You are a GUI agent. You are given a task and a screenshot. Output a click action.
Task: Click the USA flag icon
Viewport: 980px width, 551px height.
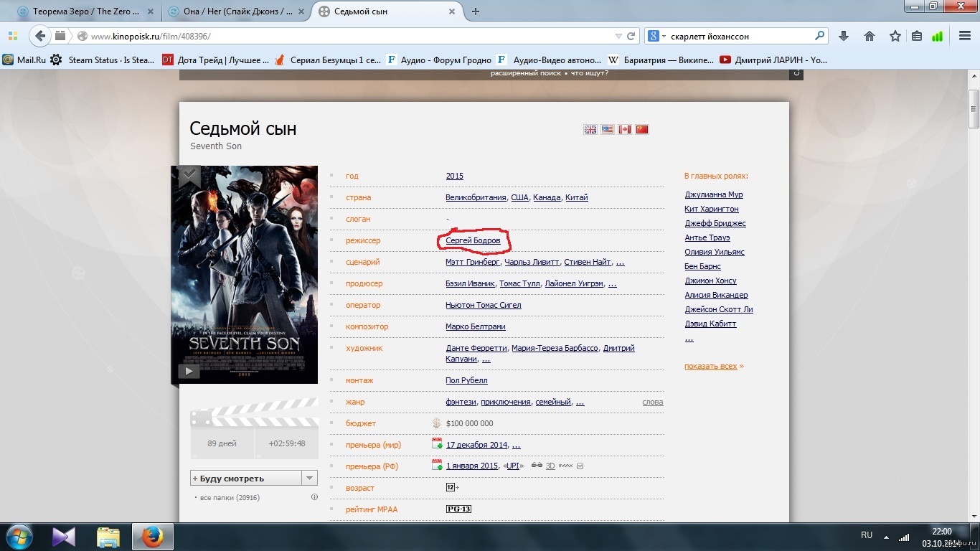(608, 130)
